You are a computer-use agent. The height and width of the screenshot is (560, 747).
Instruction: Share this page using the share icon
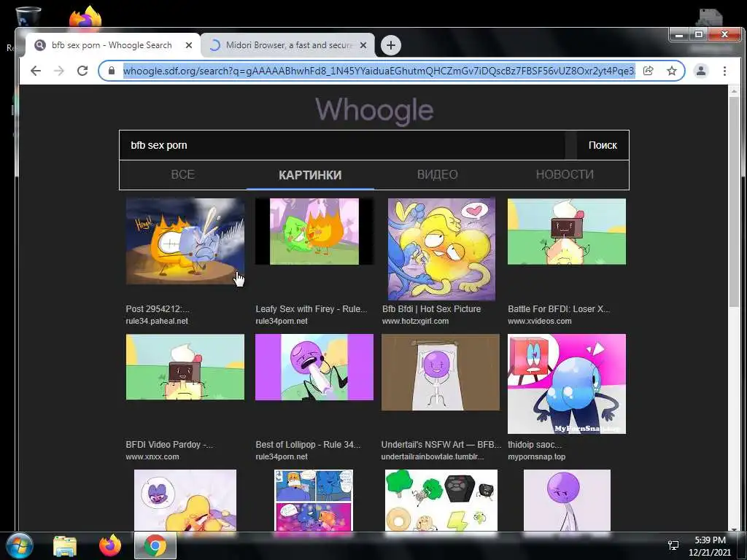[x=648, y=71]
